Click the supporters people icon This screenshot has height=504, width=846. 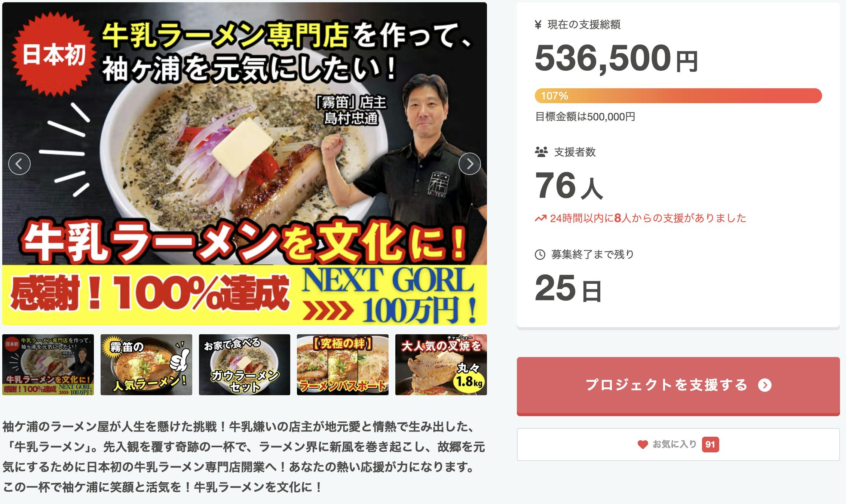point(541,152)
